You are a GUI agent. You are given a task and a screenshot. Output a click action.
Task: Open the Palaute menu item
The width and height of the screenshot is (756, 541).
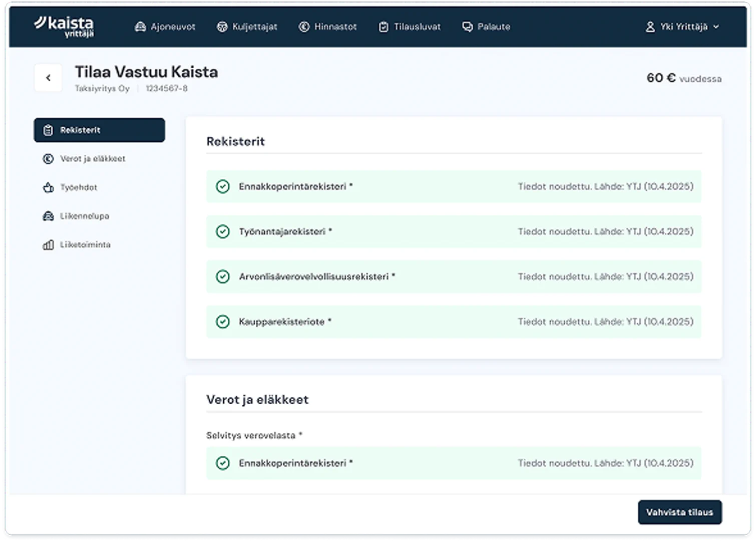pyautogui.click(x=486, y=27)
